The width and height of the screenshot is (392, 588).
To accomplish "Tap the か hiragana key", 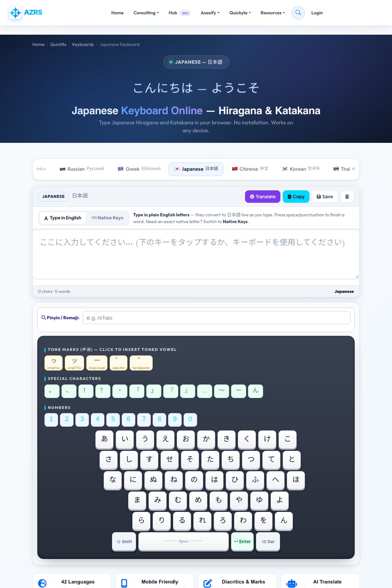I will 206,439.
